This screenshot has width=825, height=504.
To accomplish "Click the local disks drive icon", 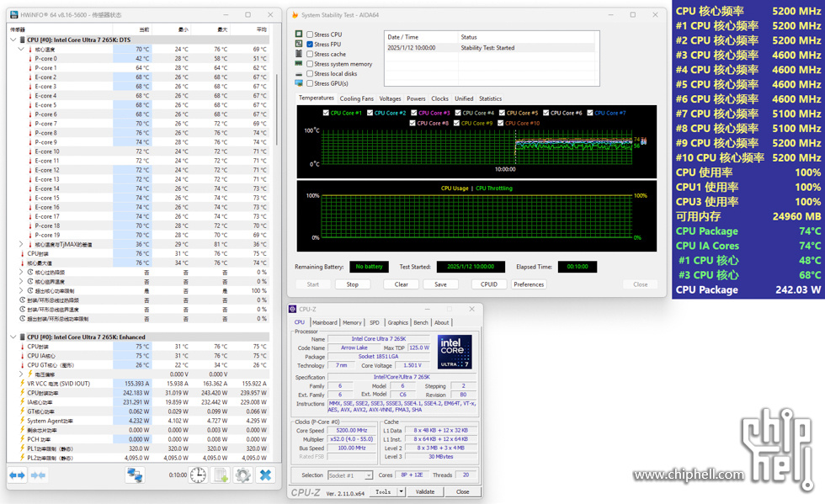I will click(299, 74).
